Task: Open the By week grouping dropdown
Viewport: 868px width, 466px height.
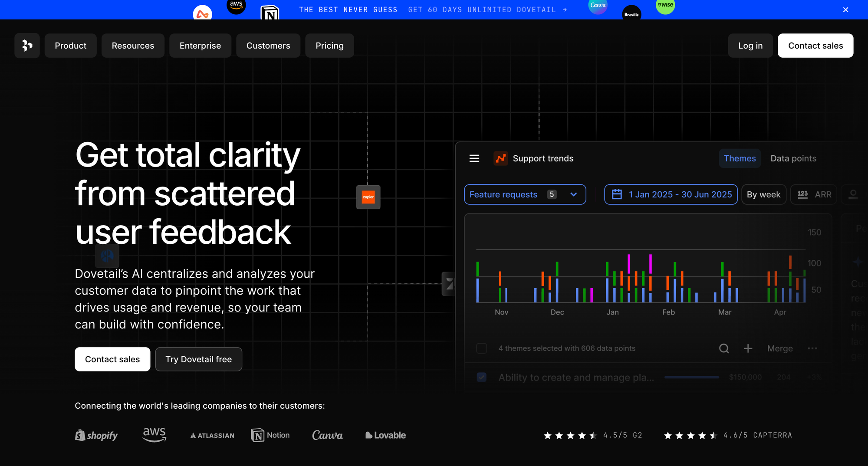Action: [x=763, y=194]
